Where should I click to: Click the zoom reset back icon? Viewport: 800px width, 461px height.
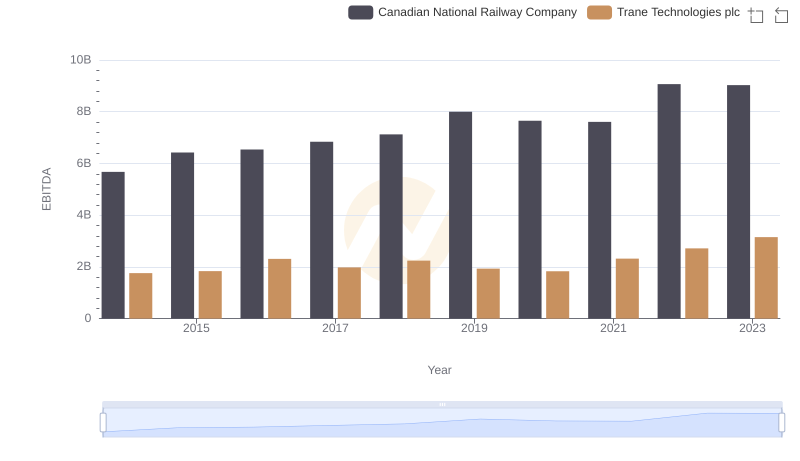(781, 15)
